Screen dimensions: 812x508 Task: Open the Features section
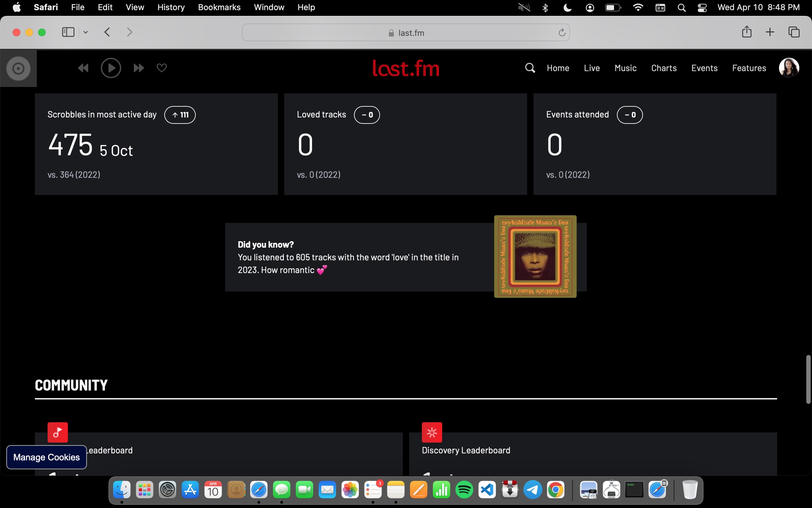click(x=749, y=68)
